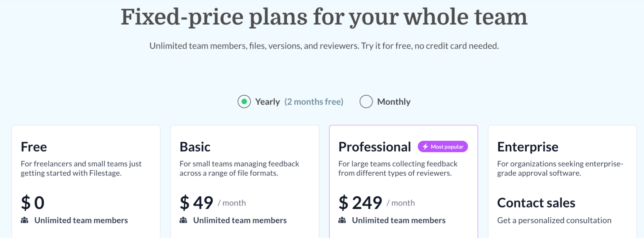Click the Monthly label text
Viewport: 644px width, 238px height.
(394, 102)
